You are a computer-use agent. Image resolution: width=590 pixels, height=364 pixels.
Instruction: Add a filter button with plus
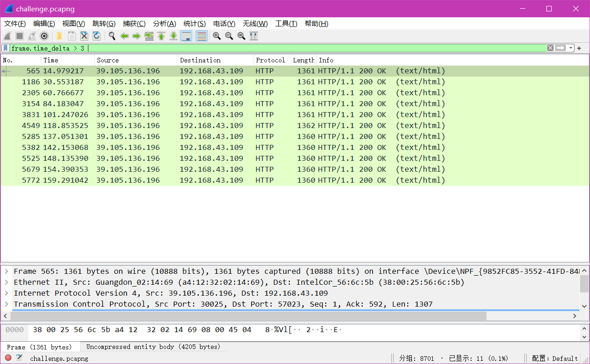coord(580,48)
